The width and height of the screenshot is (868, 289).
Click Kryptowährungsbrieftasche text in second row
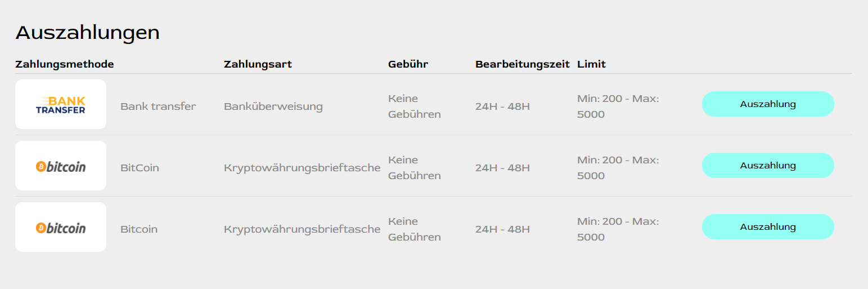(x=302, y=168)
